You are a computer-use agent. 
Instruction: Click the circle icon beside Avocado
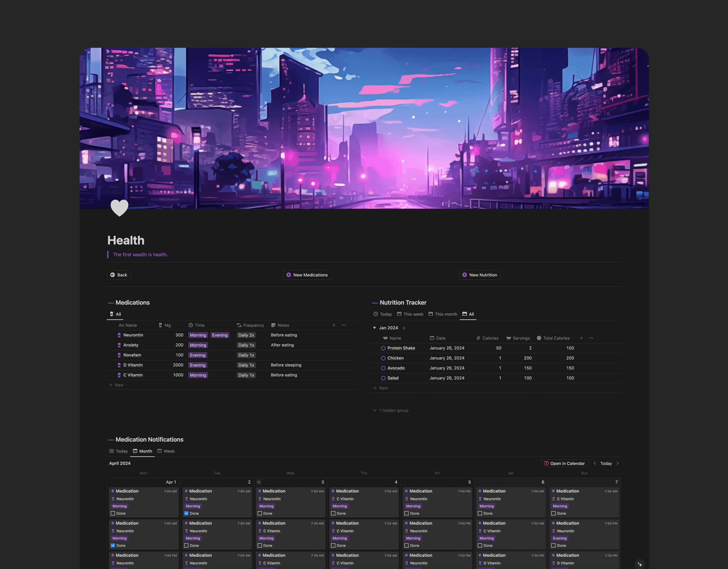pyautogui.click(x=383, y=368)
